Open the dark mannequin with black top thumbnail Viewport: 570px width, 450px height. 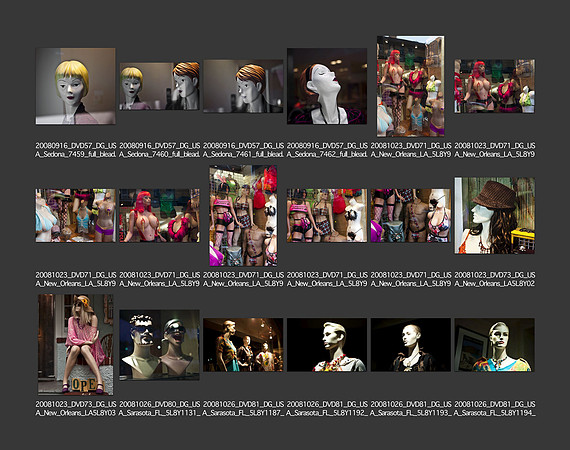click(x=410, y=345)
